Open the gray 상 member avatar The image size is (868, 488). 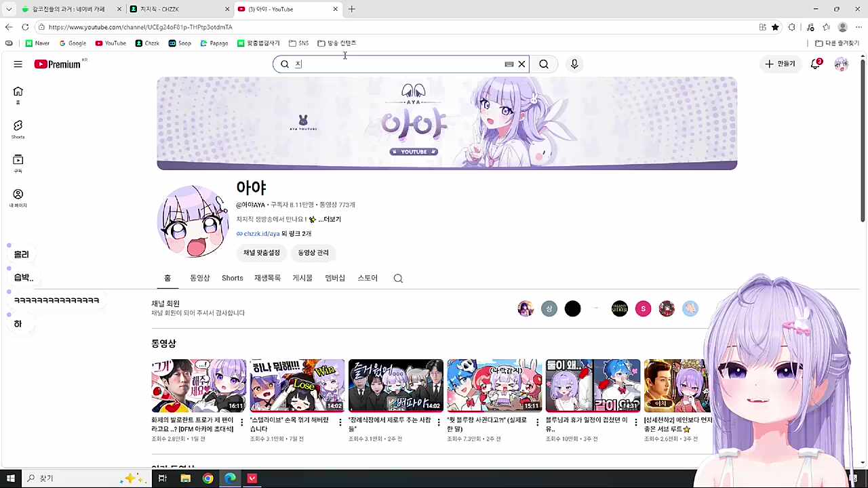point(549,309)
